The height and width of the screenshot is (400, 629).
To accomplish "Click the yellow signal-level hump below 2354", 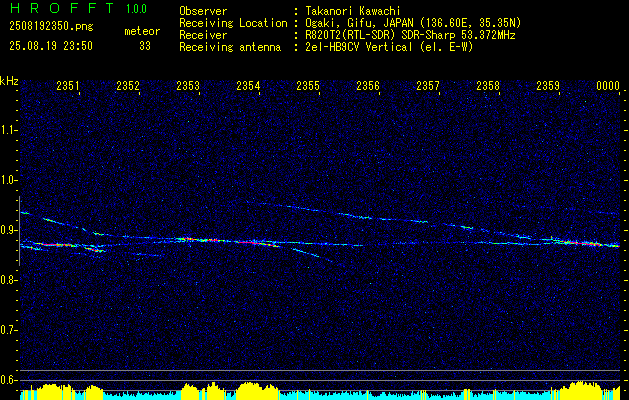I will (x=257, y=391).
